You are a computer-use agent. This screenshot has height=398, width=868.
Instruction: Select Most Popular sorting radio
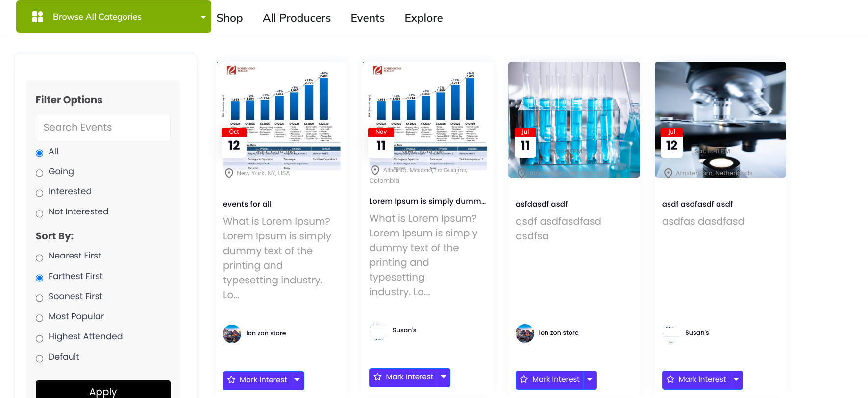(40, 318)
